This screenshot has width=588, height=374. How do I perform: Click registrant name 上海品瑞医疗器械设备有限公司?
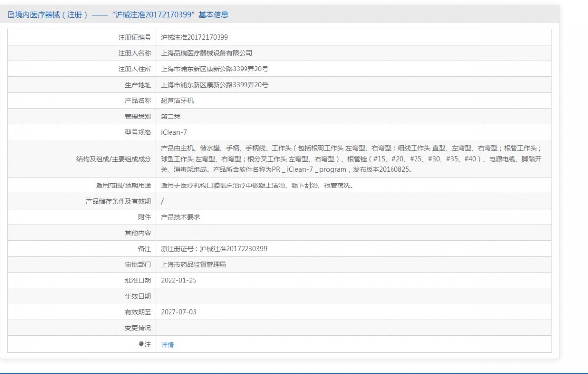tap(206, 53)
